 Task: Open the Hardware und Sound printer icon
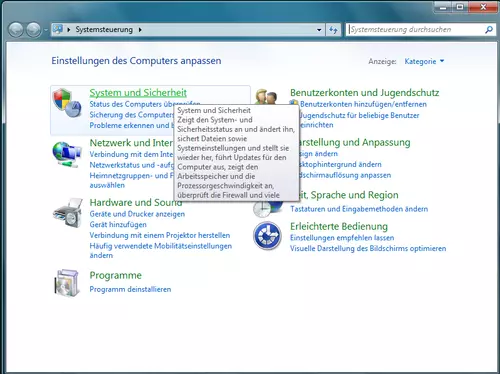pyautogui.click(x=68, y=213)
